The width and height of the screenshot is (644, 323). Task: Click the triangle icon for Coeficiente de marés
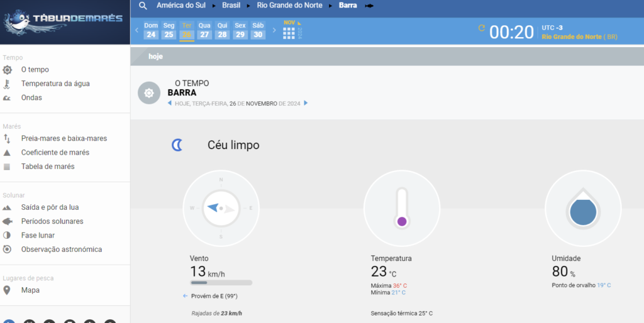6,153
